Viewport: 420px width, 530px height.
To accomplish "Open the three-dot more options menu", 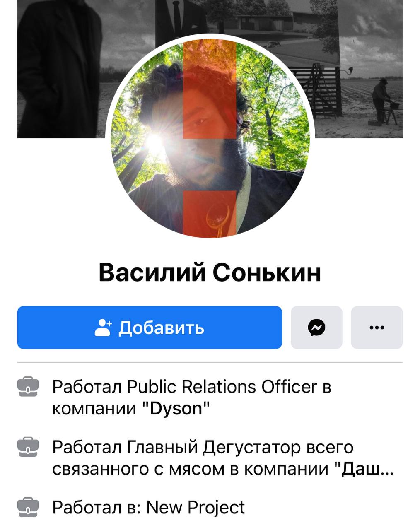I will pos(377,328).
